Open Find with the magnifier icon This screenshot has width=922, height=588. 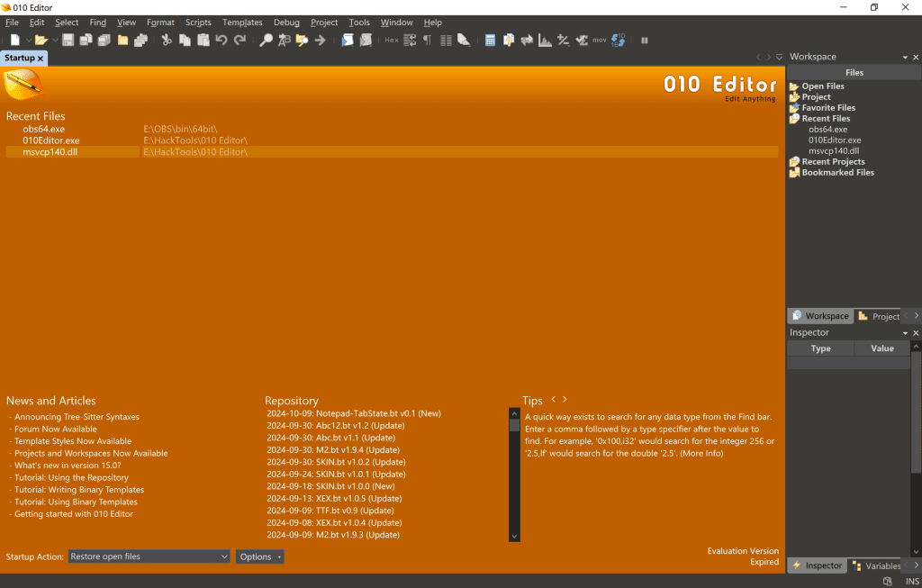267,40
